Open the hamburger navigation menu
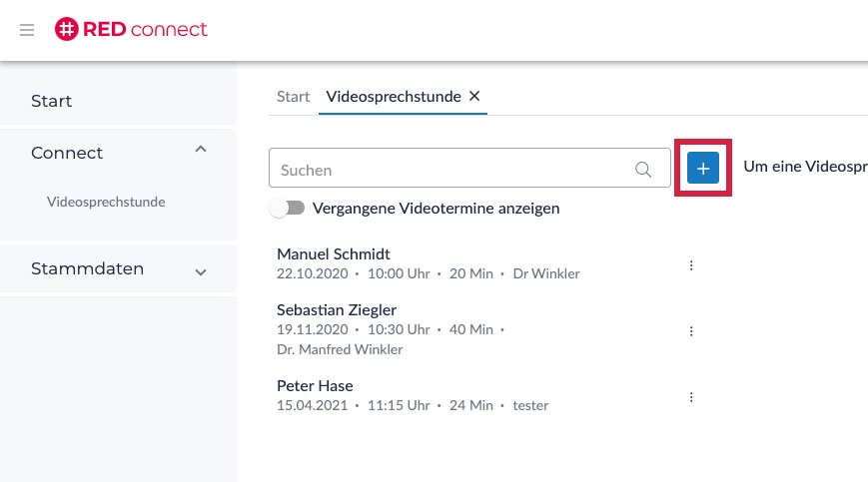This screenshot has height=482, width=868. pos(27,30)
